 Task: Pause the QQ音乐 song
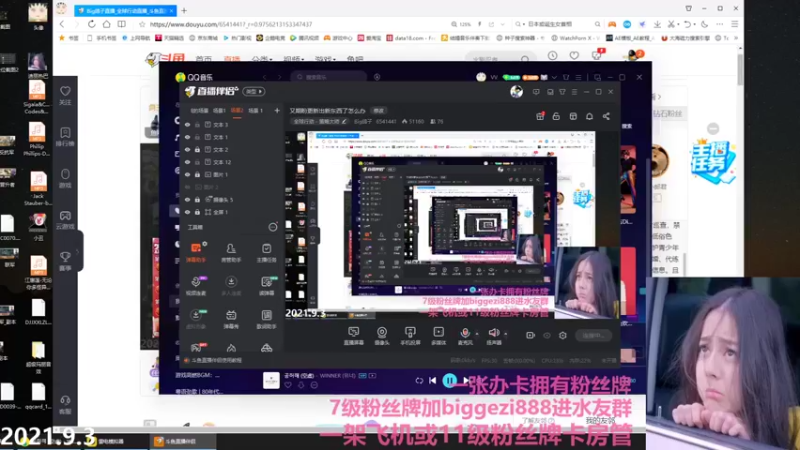[x=449, y=380]
